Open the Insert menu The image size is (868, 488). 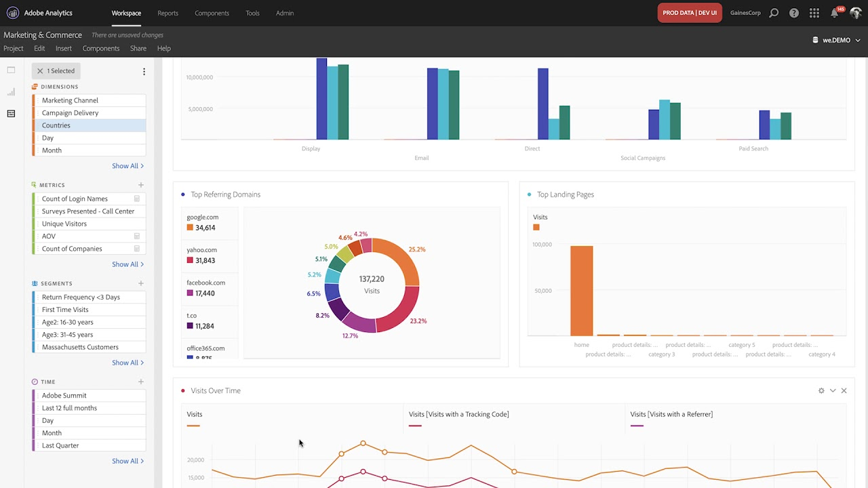64,48
